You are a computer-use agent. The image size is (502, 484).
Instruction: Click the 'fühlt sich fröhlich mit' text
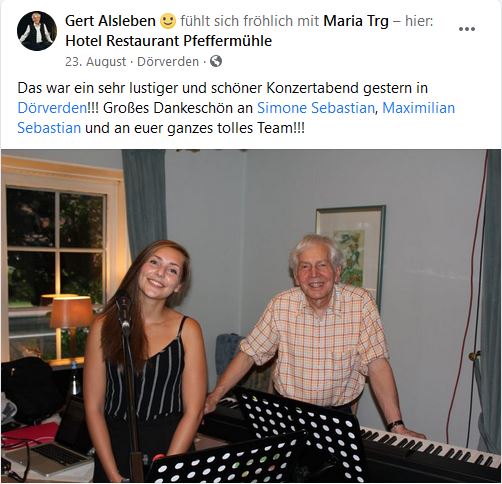coord(250,21)
